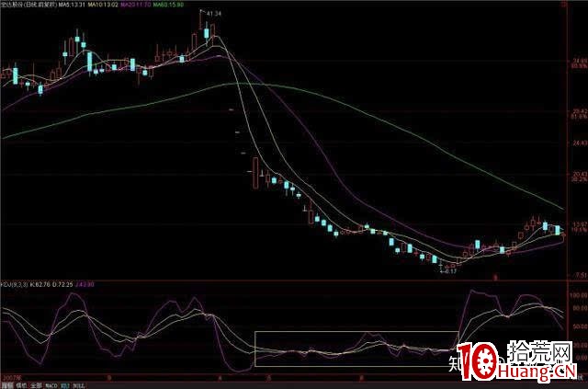This screenshot has height=389, width=588.
Task: Click the 7.51 price axis label
Action: pos(582,275)
